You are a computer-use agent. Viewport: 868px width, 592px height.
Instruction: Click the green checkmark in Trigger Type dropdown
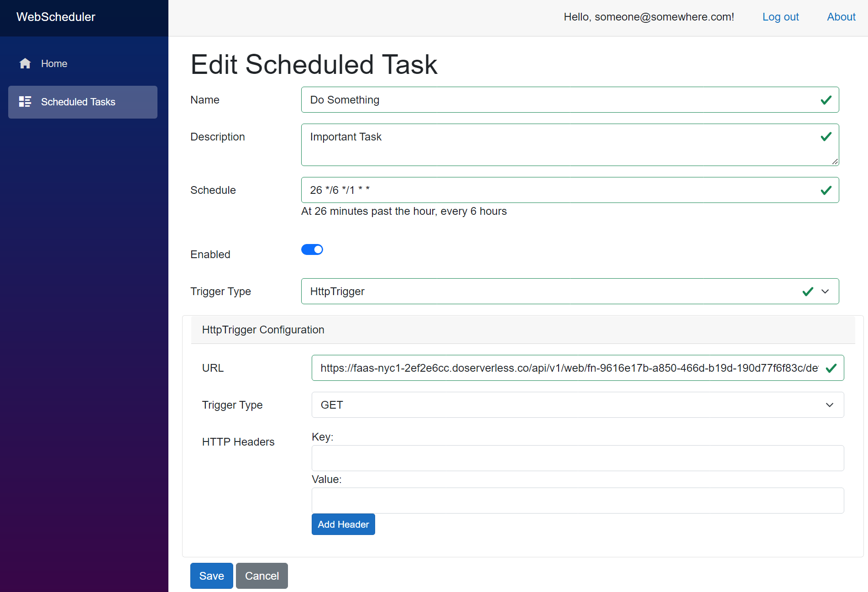coord(808,291)
